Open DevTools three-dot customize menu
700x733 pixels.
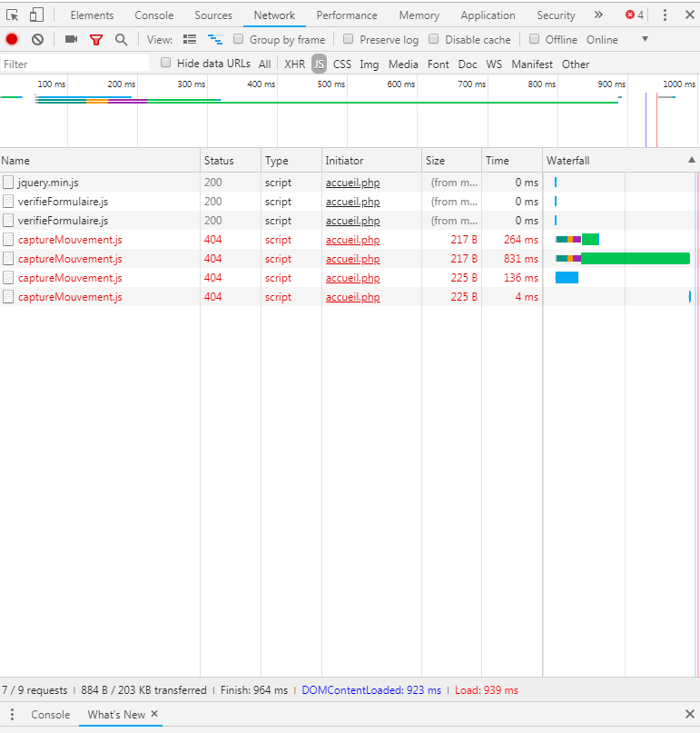pos(665,15)
